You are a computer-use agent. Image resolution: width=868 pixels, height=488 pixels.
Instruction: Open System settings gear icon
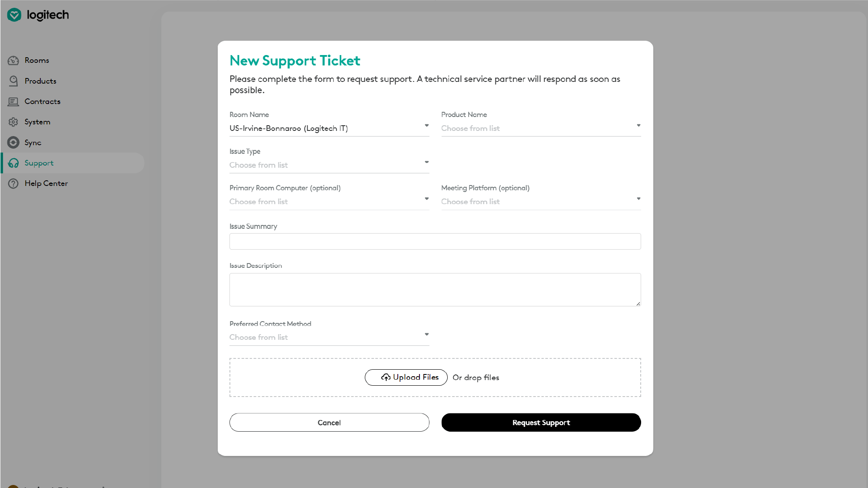pos(13,122)
